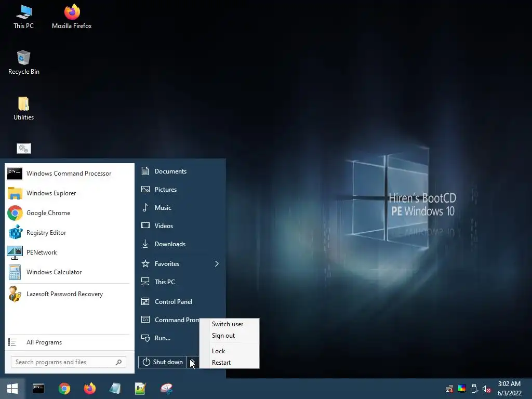The image size is (532, 399).
Task: Click the color display tray icon
Action: pyautogui.click(x=462, y=389)
